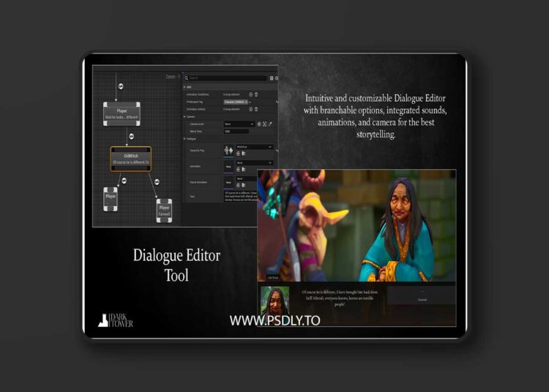Screen dimensions: 549x392
Task: Click the use-selected-asset icon under Animation
Action: point(239,169)
